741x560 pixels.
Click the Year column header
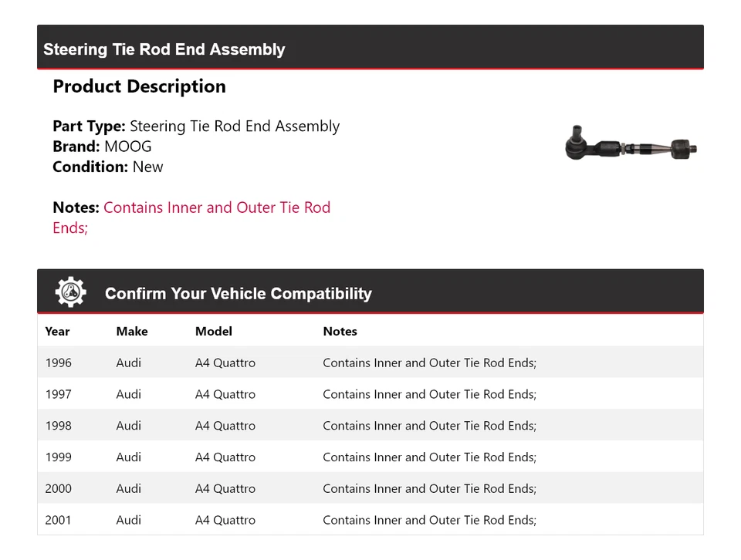(x=57, y=331)
